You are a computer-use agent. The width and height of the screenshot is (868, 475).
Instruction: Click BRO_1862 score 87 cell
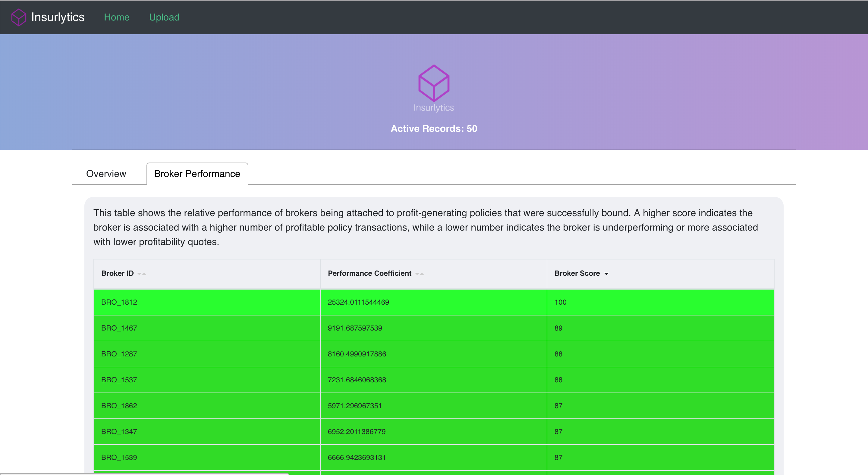(558, 406)
